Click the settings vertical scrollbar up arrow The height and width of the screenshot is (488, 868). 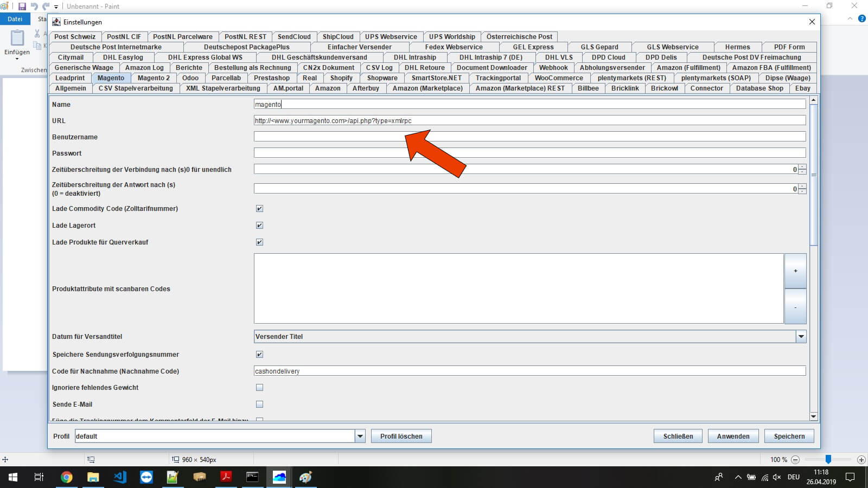click(813, 100)
